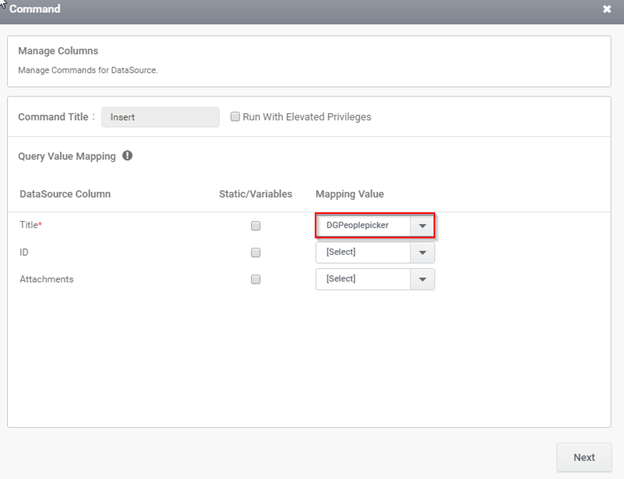Screen dimensions: 624x479
Task: Click the Next button
Action: (584, 458)
